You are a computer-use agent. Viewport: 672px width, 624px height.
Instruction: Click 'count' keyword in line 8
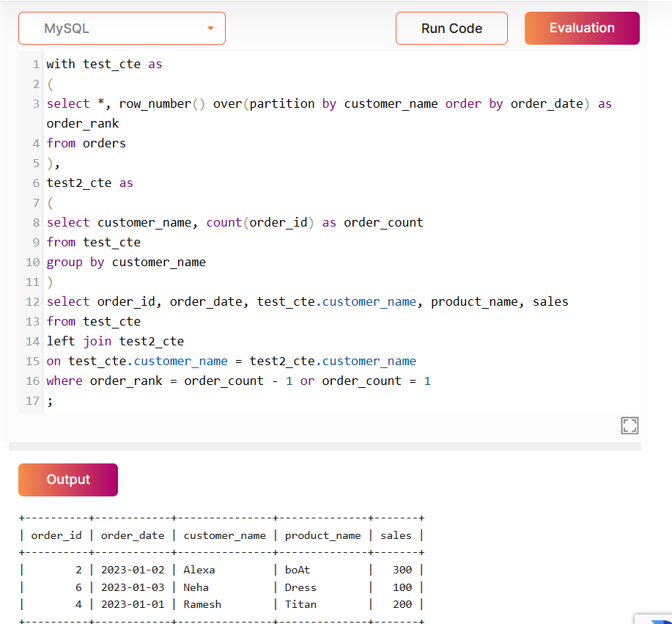224,223
